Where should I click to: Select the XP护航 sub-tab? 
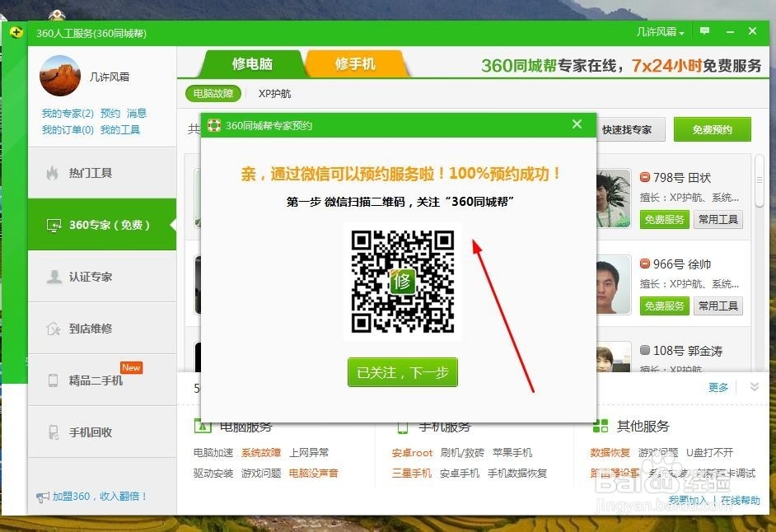[x=274, y=94]
